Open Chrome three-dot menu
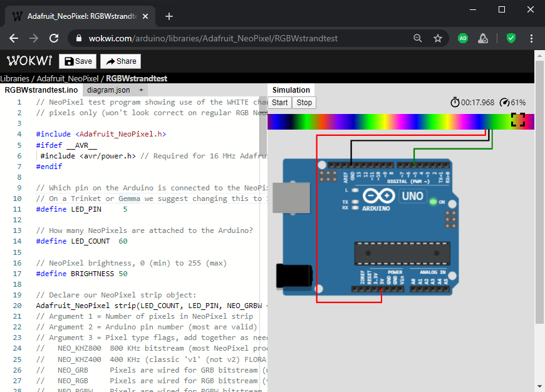The image size is (545, 392). click(x=531, y=38)
